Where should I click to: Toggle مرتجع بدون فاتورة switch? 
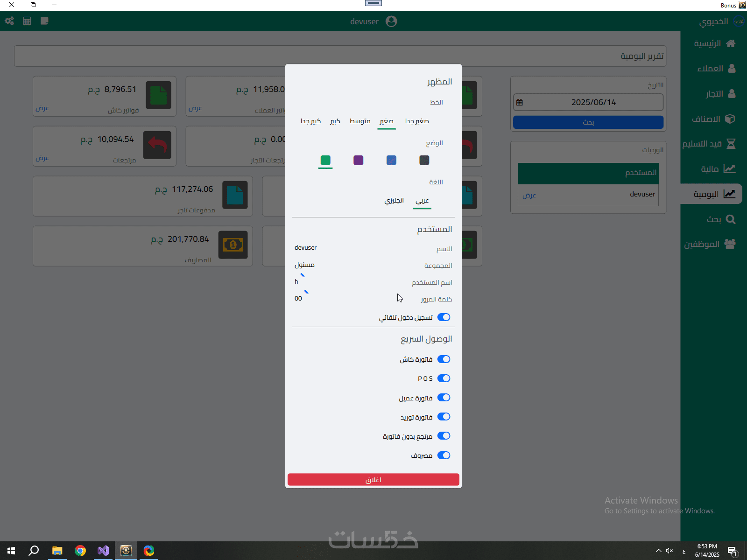click(x=444, y=436)
